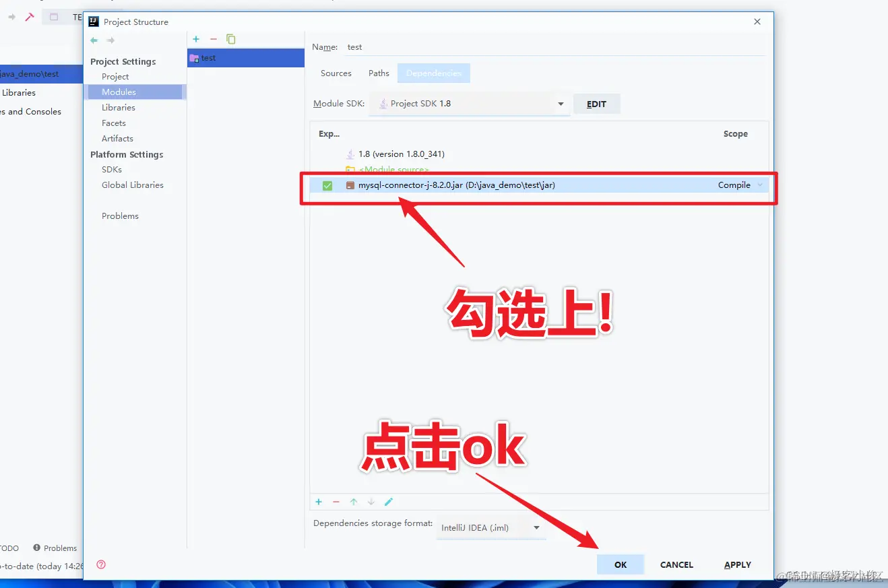This screenshot has width=888, height=588.
Task: Move the dependency down with the down arrow
Action: [371, 502]
